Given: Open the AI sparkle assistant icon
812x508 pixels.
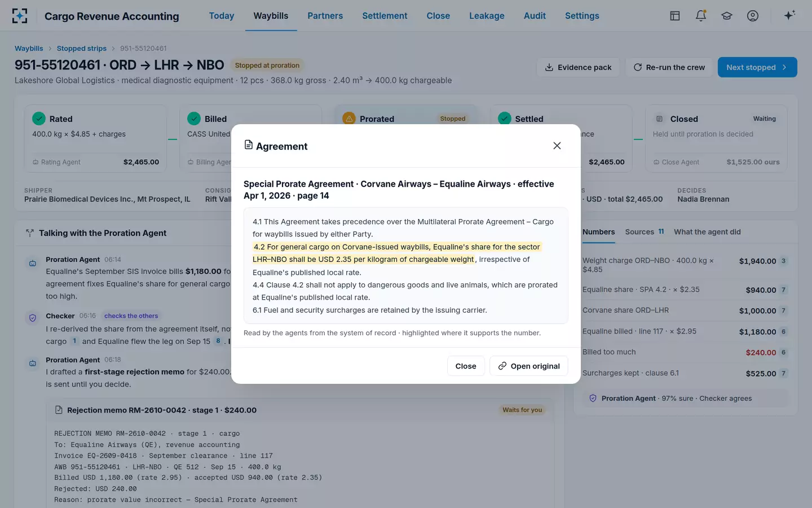Looking at the screenshot, I should pyautogui.click(x=789, y=15).
